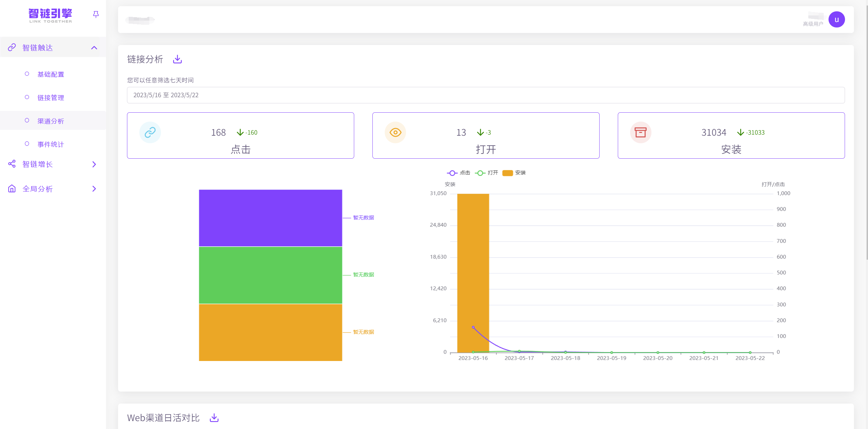This screenshot has width=868, height=429.
Task: Click the home icon beside 全局分析
Action: (12, 188)
